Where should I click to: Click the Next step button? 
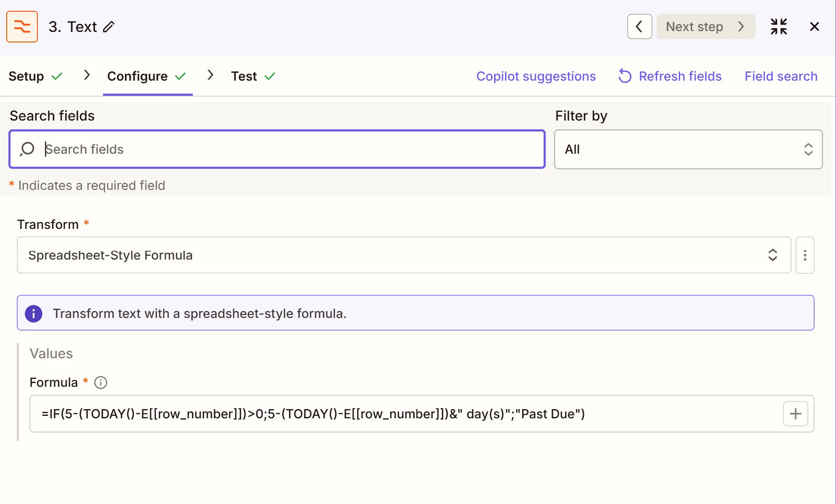705,26
